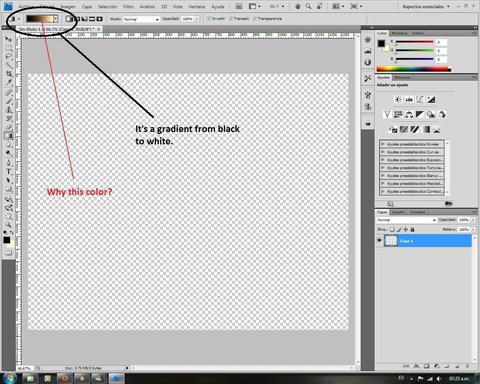Viewport: 480px width, 384px height.
Task: Add a Black & White adjustment
Action: point(420,115)
